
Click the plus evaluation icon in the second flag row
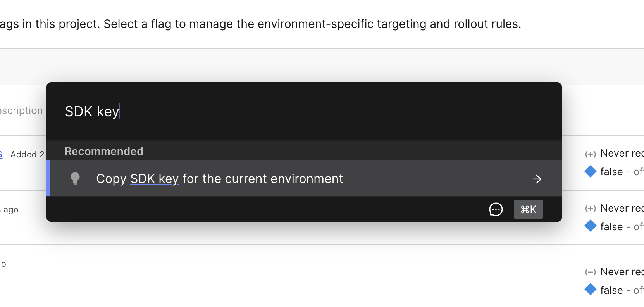pos(591,209)
